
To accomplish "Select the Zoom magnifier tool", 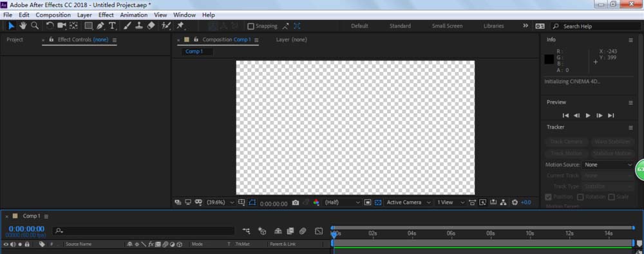I will (35, 26).
